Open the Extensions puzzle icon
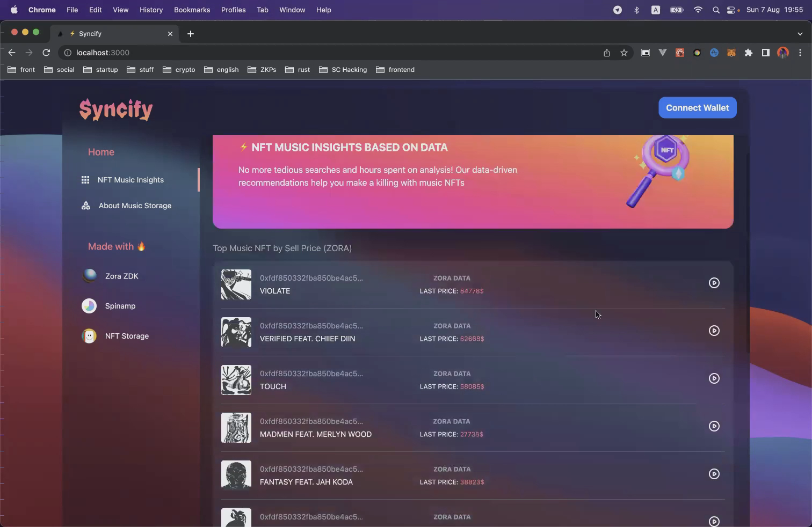 (x=748, y=53)
